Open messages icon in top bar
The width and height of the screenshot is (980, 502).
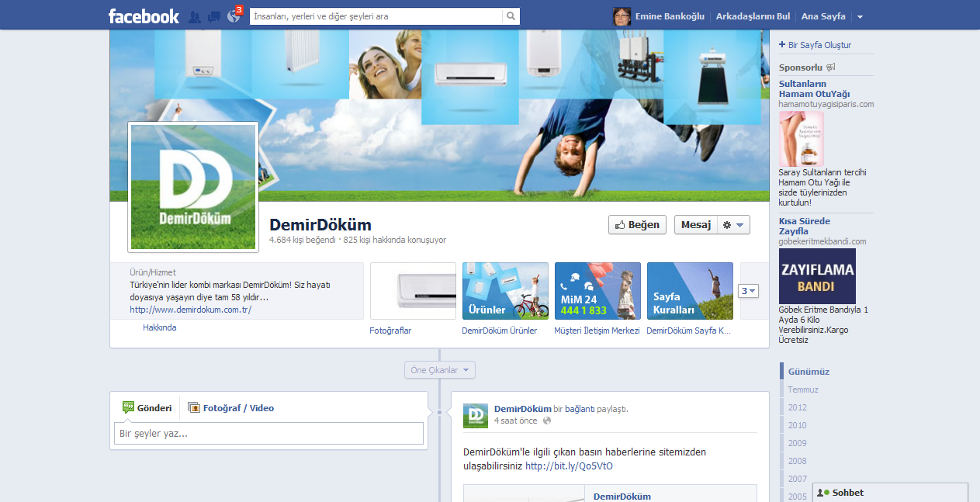point(214,16)
